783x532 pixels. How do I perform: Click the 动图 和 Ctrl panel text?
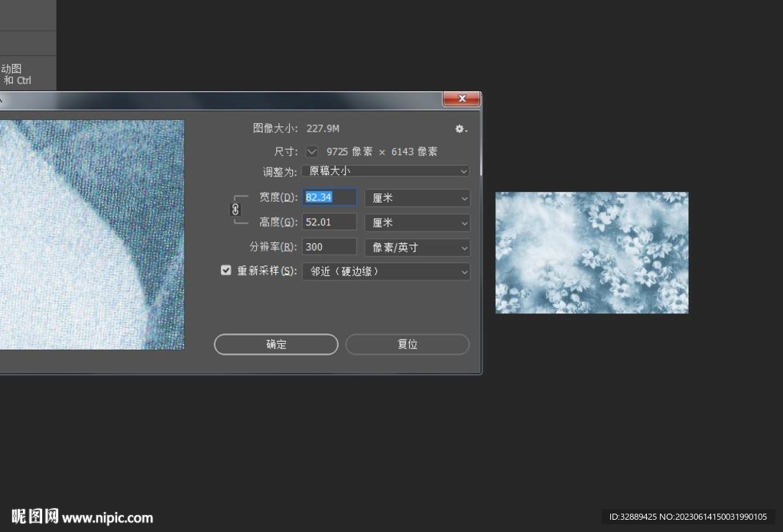pos(17,74)
